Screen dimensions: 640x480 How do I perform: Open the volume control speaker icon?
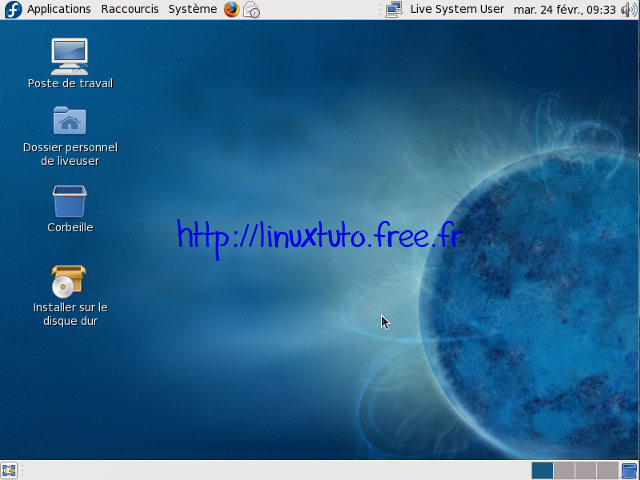[629, 9]
